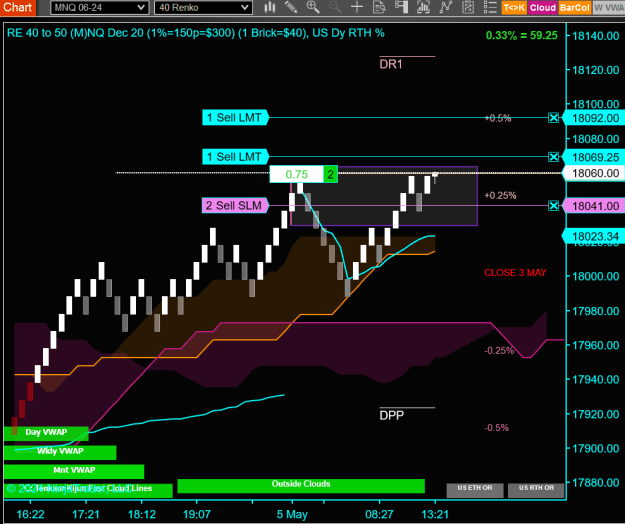Click the 0.33% = 59.25 readout
Image resolution: width=625 pixels, height=524 pixels.
tap(522, 35)
